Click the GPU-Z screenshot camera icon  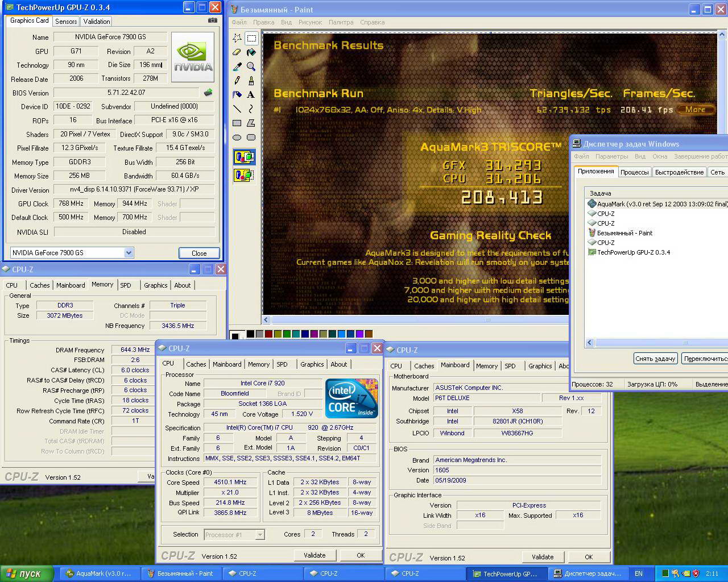pos(213,20)
